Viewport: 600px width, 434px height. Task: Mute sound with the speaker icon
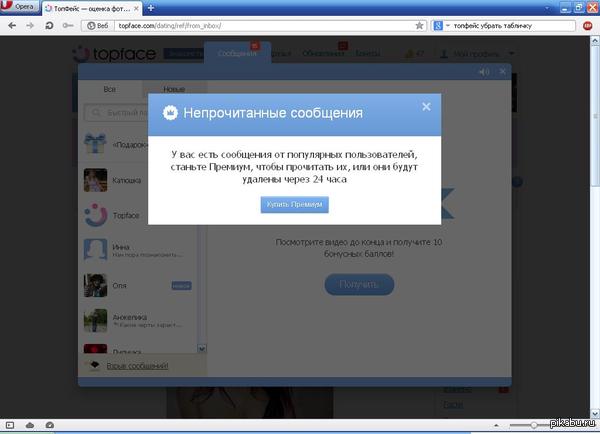pos(484,72)
